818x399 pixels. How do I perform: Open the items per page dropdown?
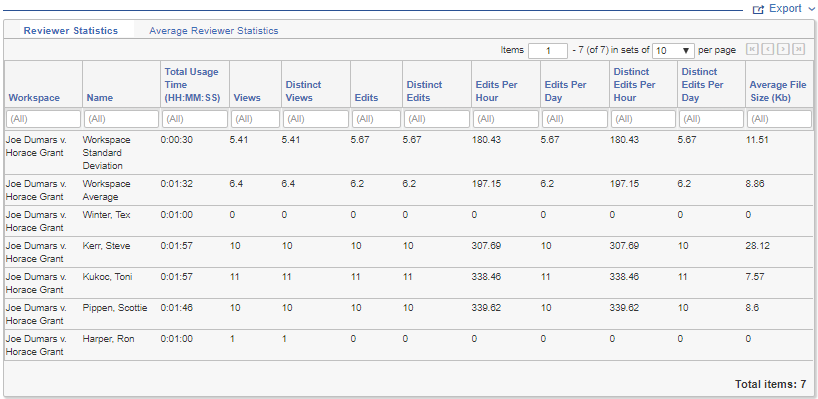coord(673,51)
